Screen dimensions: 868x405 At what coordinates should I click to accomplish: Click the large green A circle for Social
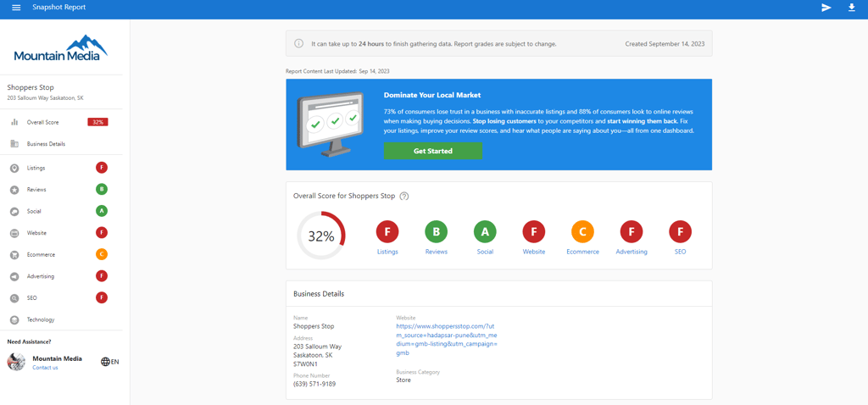[485, 232]
